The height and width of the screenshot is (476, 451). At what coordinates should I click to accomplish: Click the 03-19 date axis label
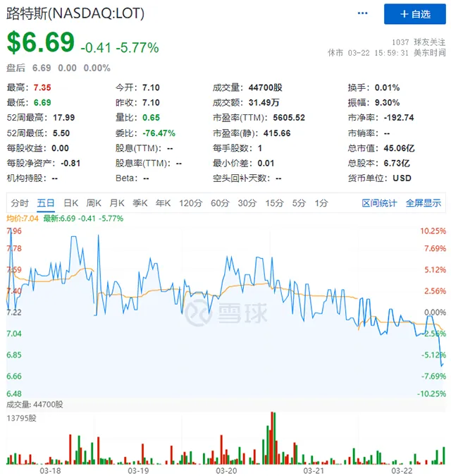click(x=138, y=470)
